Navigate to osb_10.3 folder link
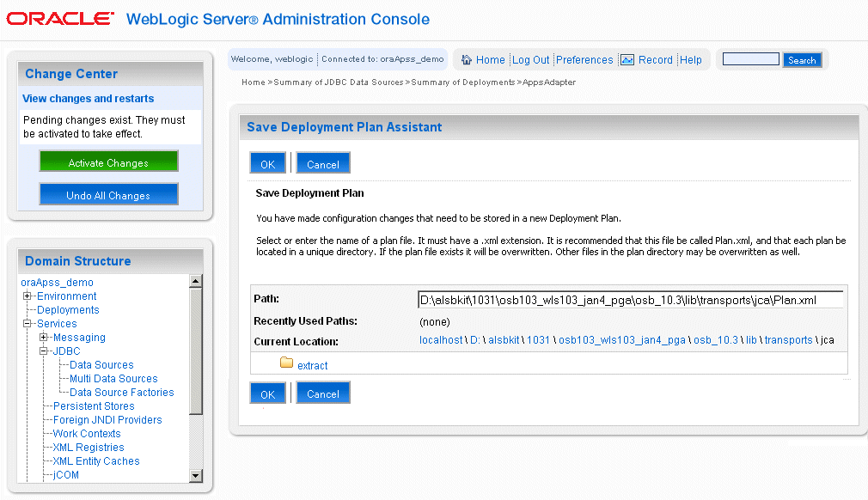Screen dimensions: 868x500 coord(716,340)
